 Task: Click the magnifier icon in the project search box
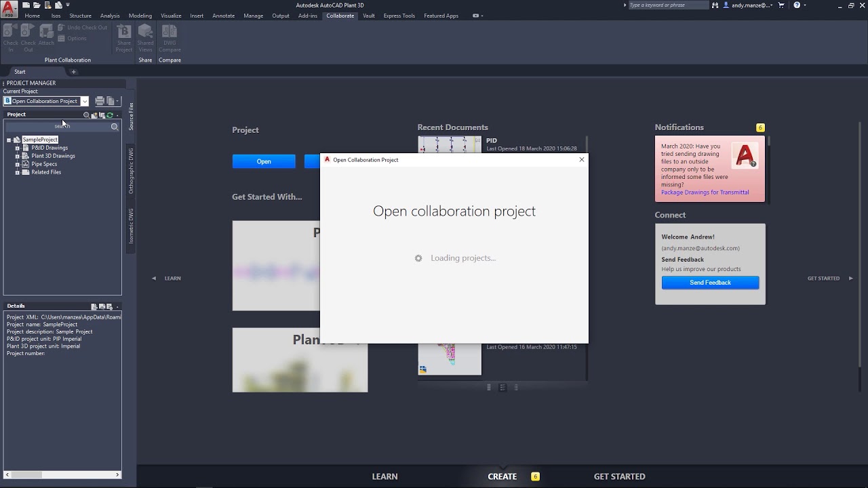(115, 127)
